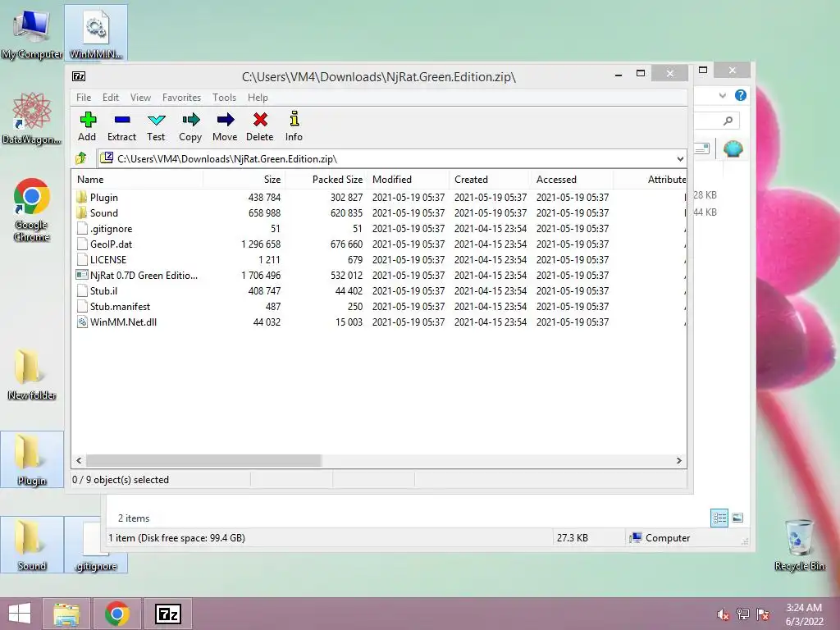
Task: Click the scrollbar right arrow
Action: pos(678,461)
